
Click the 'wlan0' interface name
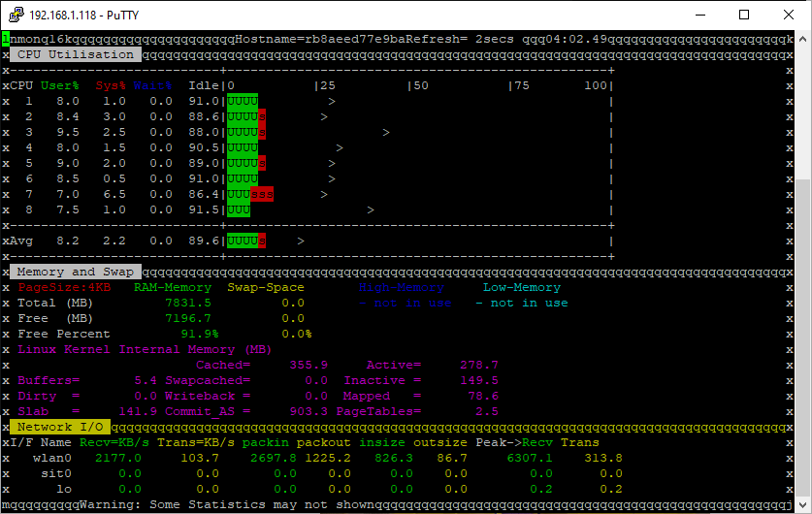point(52,458)
